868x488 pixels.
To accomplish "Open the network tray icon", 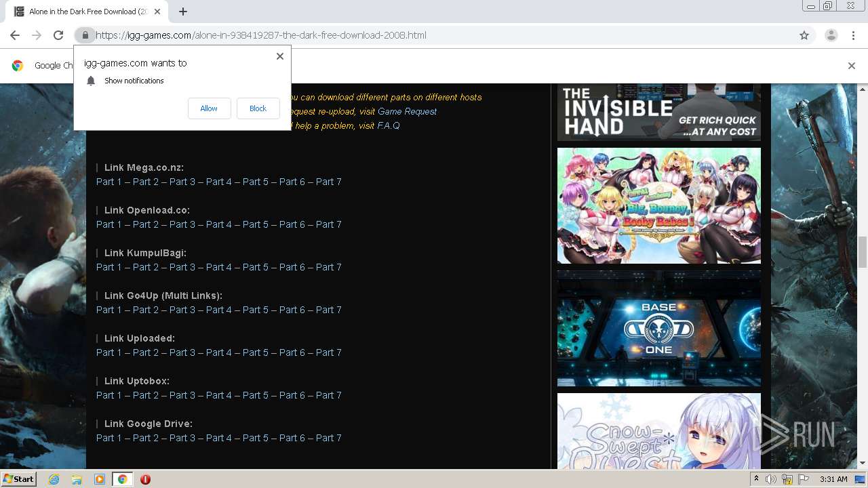I will point(787,479).
